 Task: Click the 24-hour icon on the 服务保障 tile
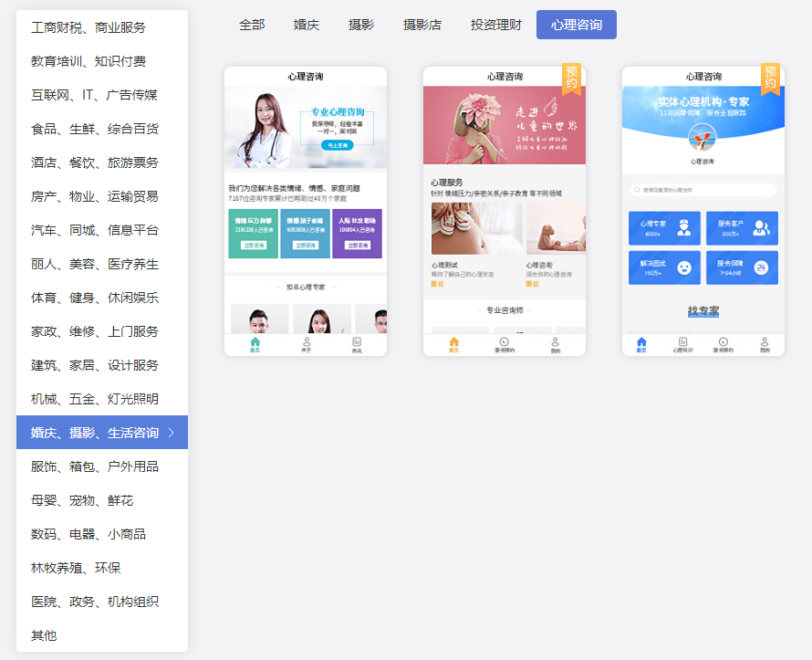point(762,267)
